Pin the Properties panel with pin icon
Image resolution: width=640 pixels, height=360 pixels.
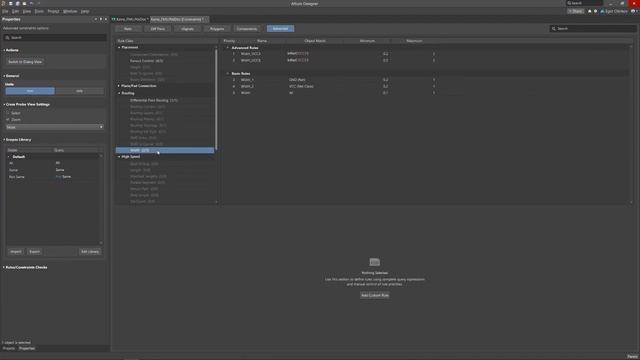tap(101, 19)
